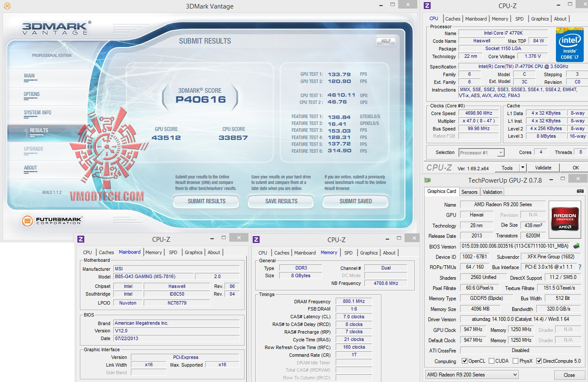Open Caches tab in the CPU-Z Memory window
The image size is (588, 382).
(281, 253)
